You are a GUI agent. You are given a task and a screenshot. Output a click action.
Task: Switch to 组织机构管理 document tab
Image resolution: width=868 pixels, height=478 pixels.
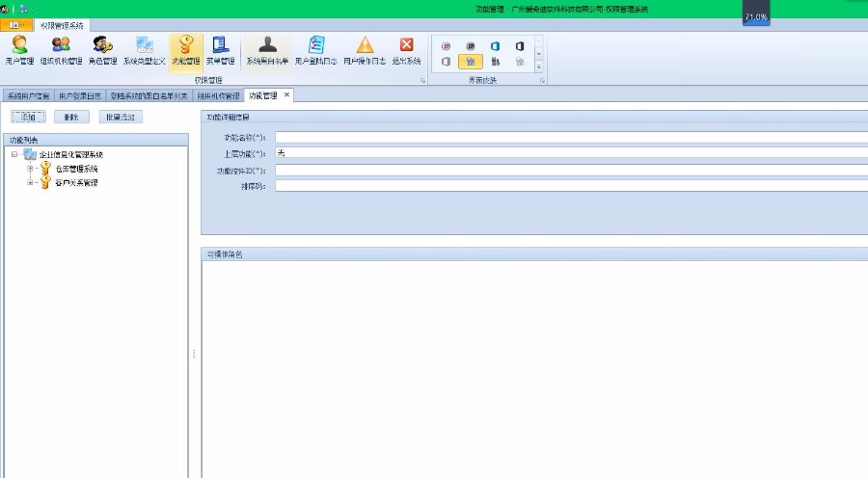click(219, 95)
